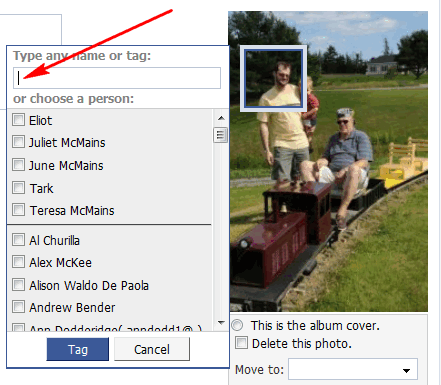This screenshot has width=441, height=385.
Task: Select Al Churilla checkbox
Action: (18, 240)
